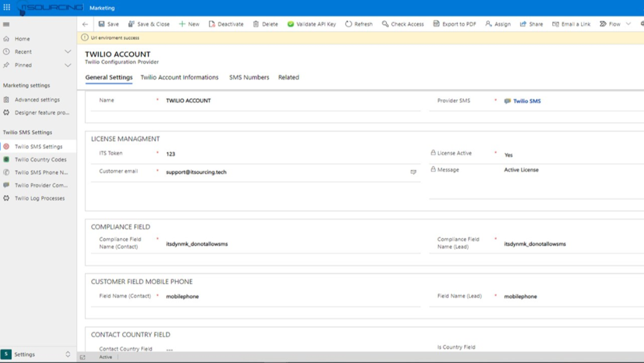Click the plus icon for New
Viewport: 644px width, 363px height.
coord(182,24)
